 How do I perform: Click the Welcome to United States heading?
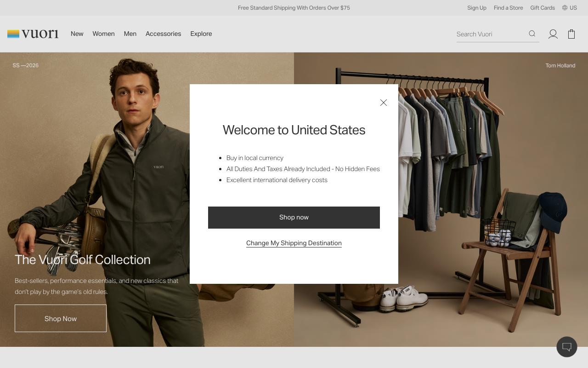pyautogui.click(x=294, y=130)
